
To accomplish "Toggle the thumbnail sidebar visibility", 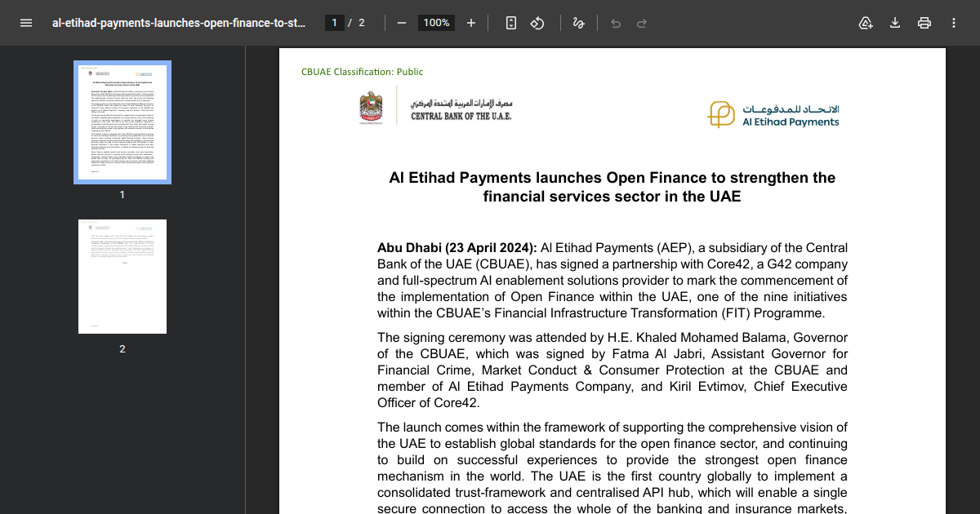I will [26, 22].
